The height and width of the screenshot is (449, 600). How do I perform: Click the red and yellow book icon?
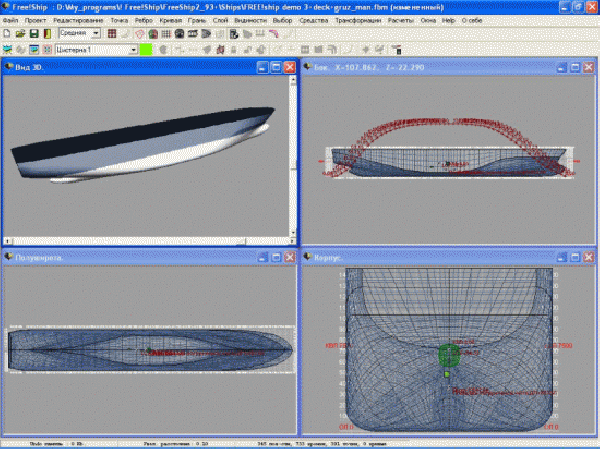click(46, 34)
